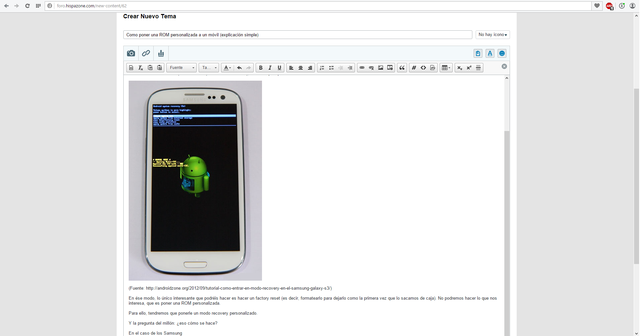Click the undo arrow

239,68
